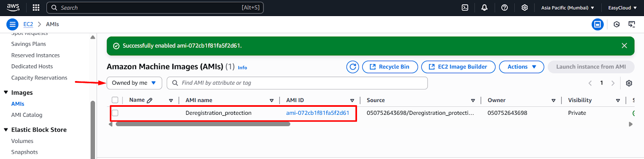This screenshot has height=159, width=644.
Task: Click the top Search bar
Action: pos(155,8)
